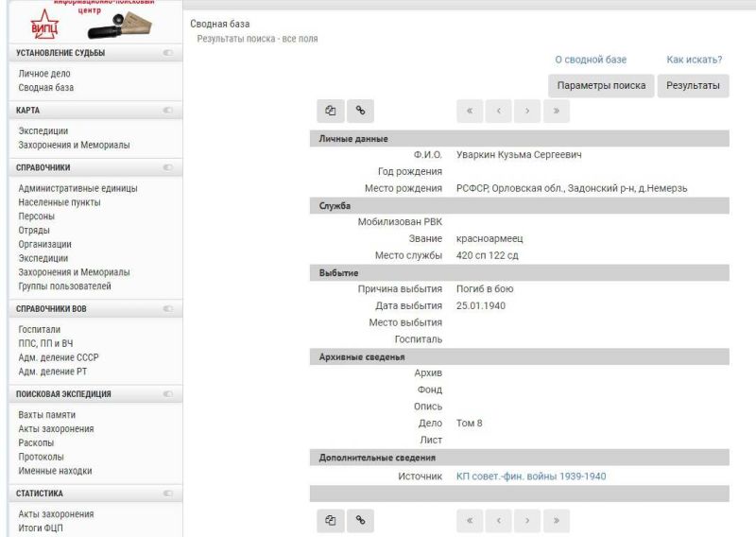
Task: Collapse the ПОИСКОВАЯ ЭКСПЕДИЦИЯ sidebar section
Action: coord(168,394)
